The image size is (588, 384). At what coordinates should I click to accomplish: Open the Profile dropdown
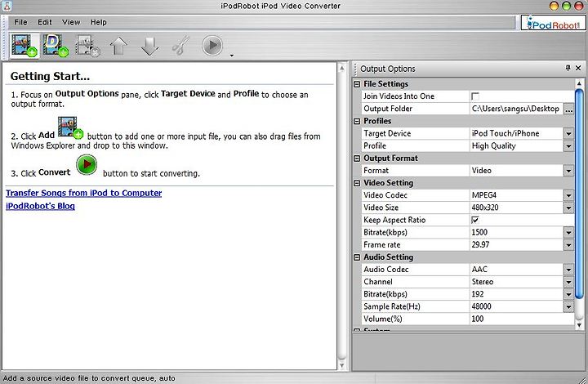click(569, 146)
